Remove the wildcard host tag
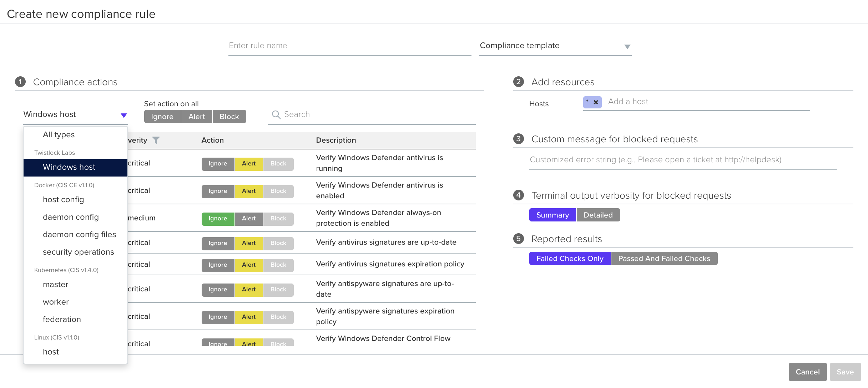The image size is (868, 388). click(596, 102)
